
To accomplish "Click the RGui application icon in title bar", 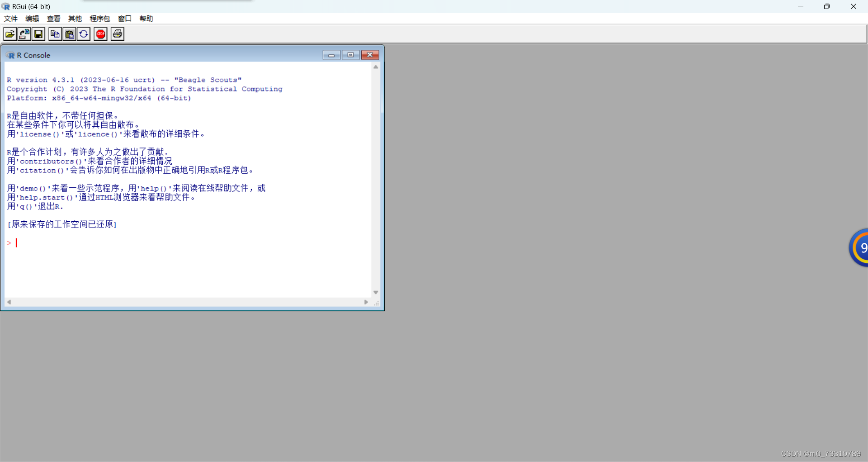I will (5, 6).
